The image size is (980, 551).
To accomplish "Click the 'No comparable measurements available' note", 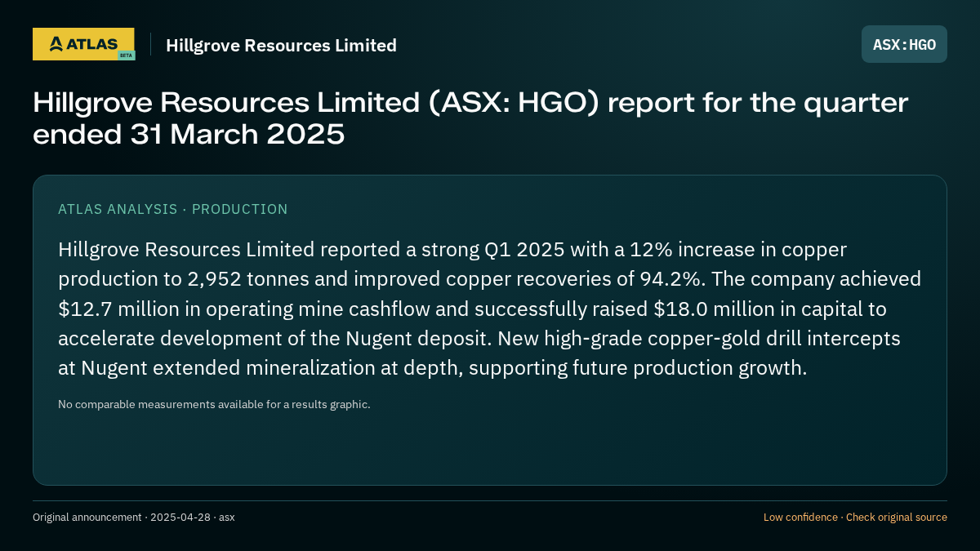I will coord(214,404).
